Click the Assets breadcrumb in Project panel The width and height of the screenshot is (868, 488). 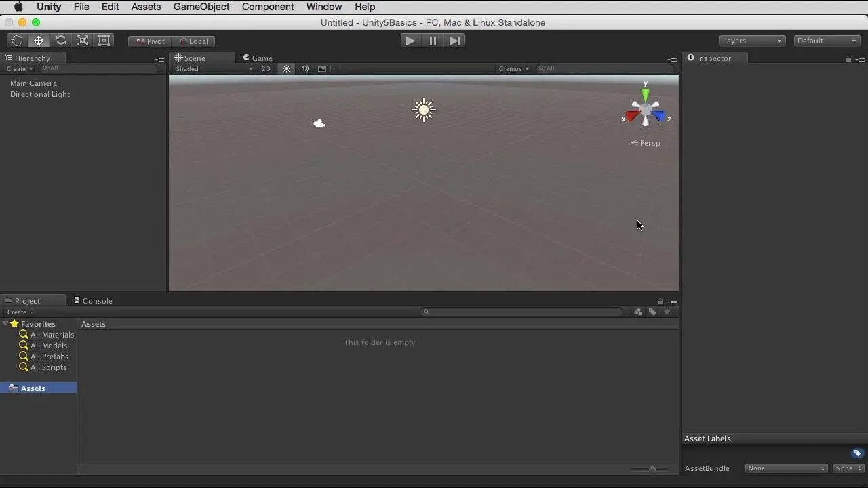[x=94, y=324]
